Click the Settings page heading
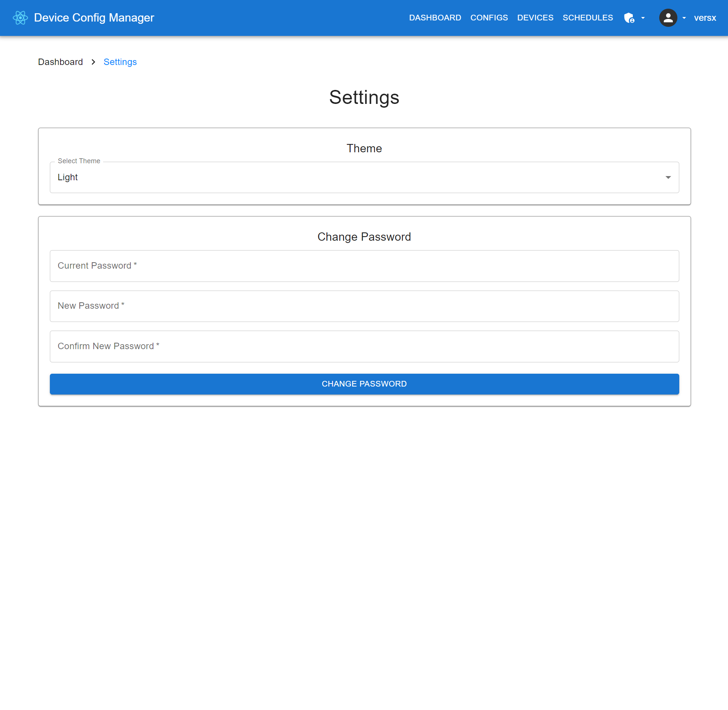The width and height of the screenshot is (728, 710). click(364, 97)
